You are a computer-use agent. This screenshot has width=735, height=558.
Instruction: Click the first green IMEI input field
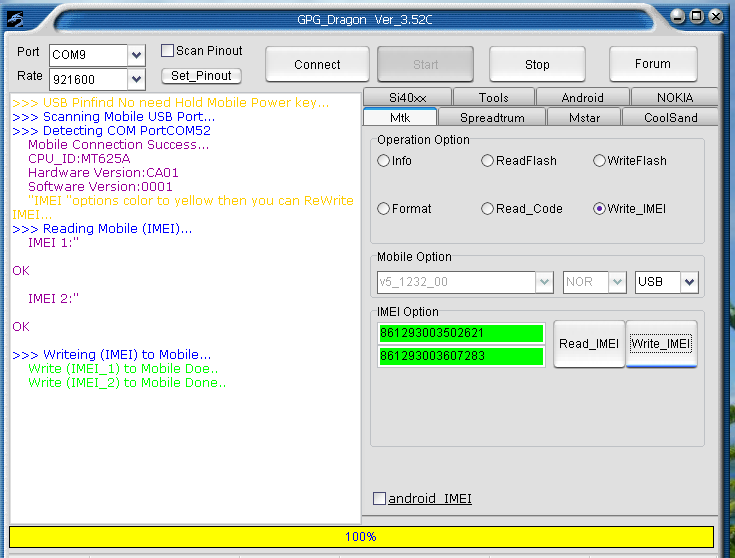point(460,333)
